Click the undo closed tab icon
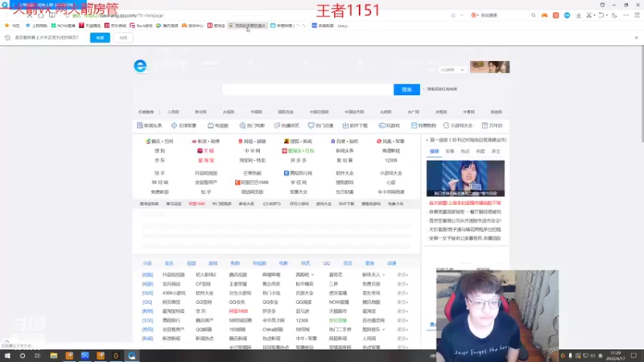 [x=601, y=15]
